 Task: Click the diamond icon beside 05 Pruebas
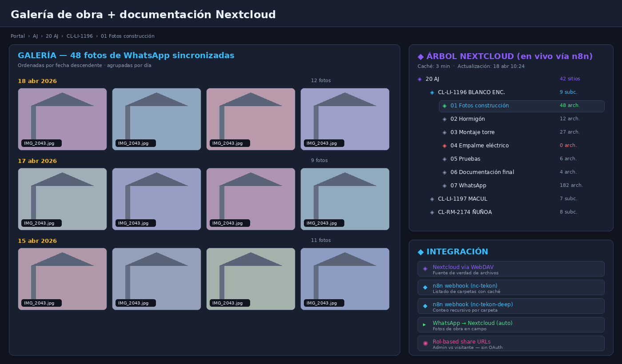coord(444,159)
